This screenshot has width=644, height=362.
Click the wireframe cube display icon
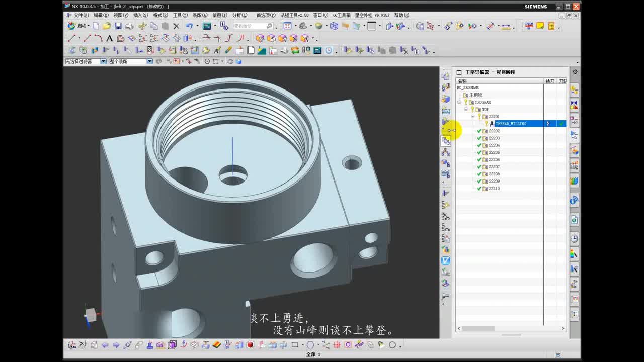[334, 26]
